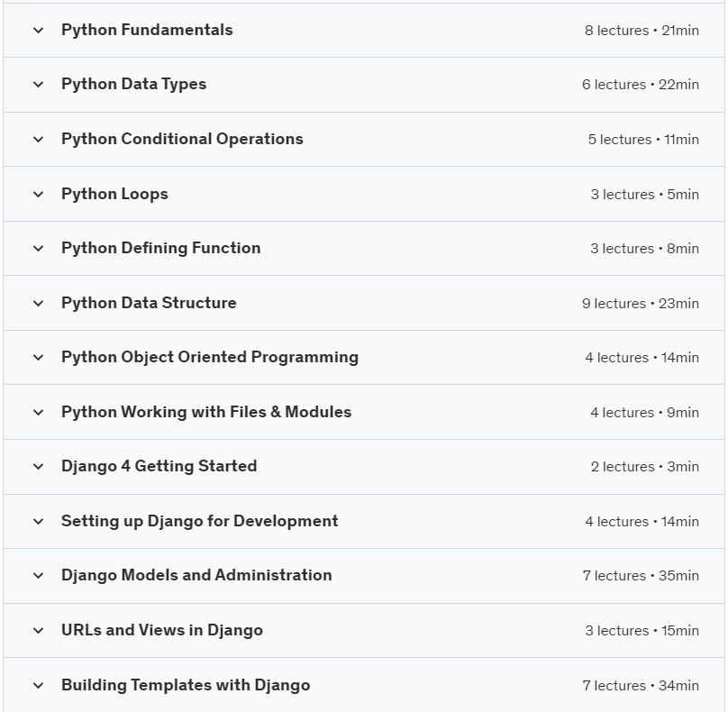The width and height of the screenshot is (728, 712).
Task: Click URLs and Views in Django title
Action: 162,631
